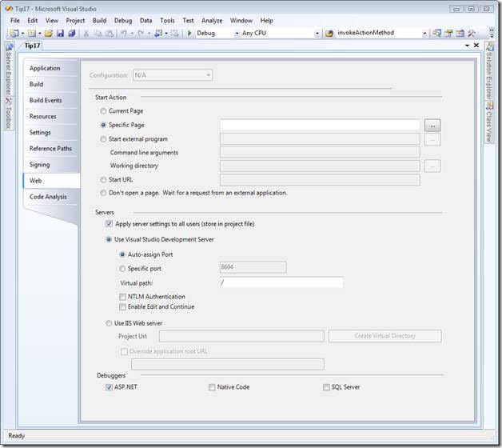Expand the New Project icon dropdown arrow
The image size is (502, 448).
point(22,34)
